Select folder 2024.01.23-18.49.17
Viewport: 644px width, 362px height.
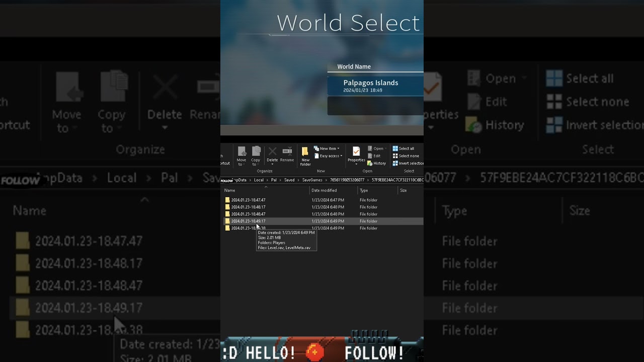(x=248, y=221)
